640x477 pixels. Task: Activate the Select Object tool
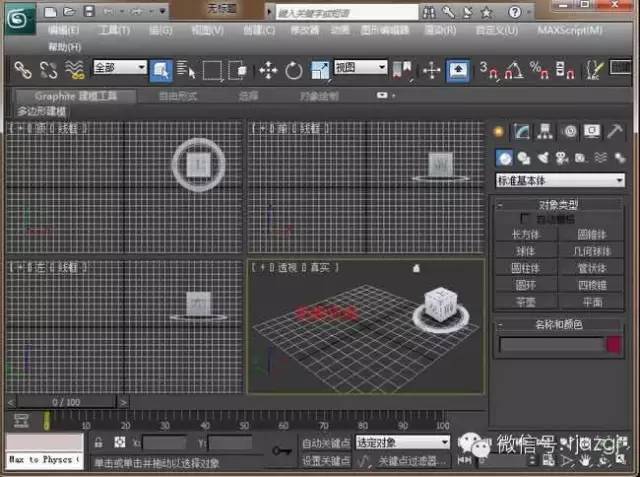161,70
